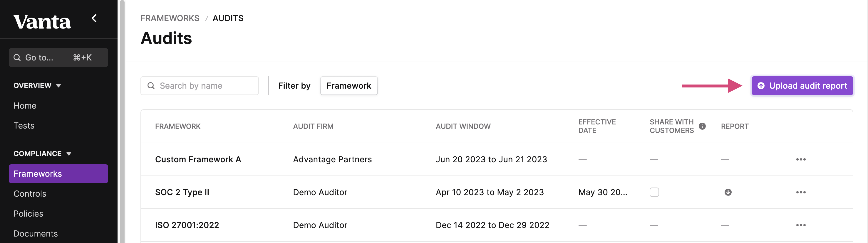The image size is (868, 243).
Task: Click the Vanta logo
Action: coord(42,21)
